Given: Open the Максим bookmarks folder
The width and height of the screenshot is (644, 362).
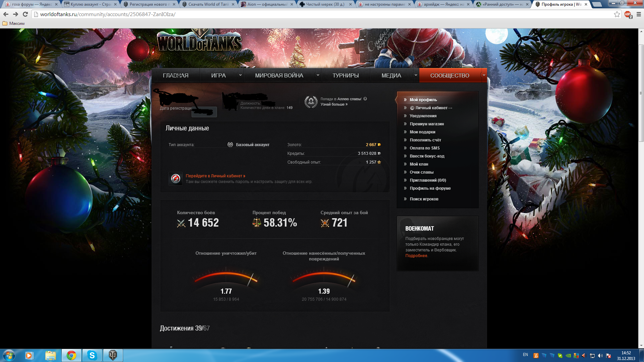Looking at the screenshot, I should pos(13,23).
